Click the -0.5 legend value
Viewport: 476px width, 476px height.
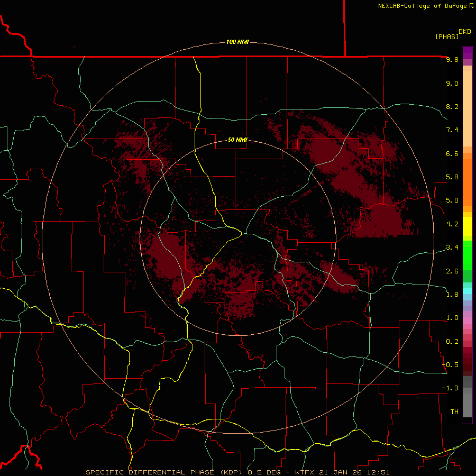(x=450, y=365)
